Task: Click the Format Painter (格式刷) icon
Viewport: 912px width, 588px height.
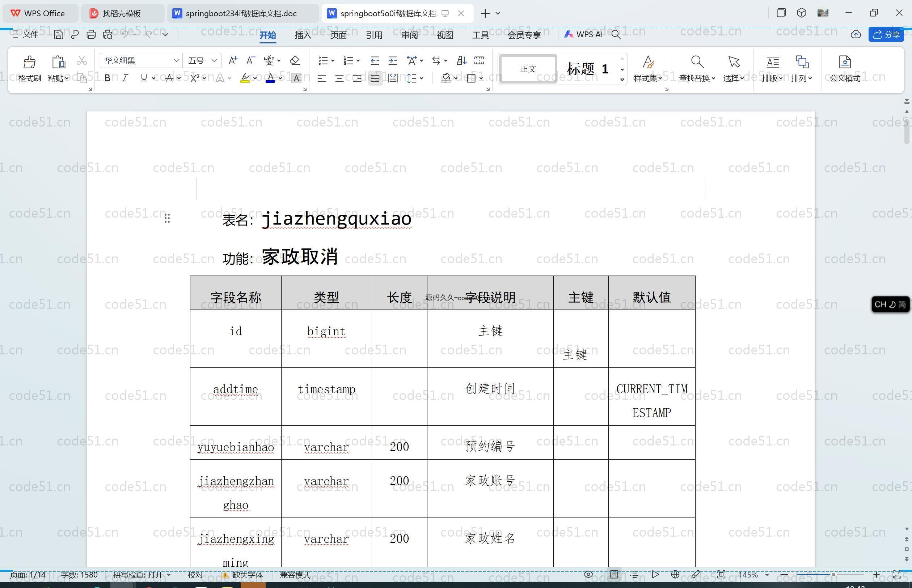Action: pos(29,62)
